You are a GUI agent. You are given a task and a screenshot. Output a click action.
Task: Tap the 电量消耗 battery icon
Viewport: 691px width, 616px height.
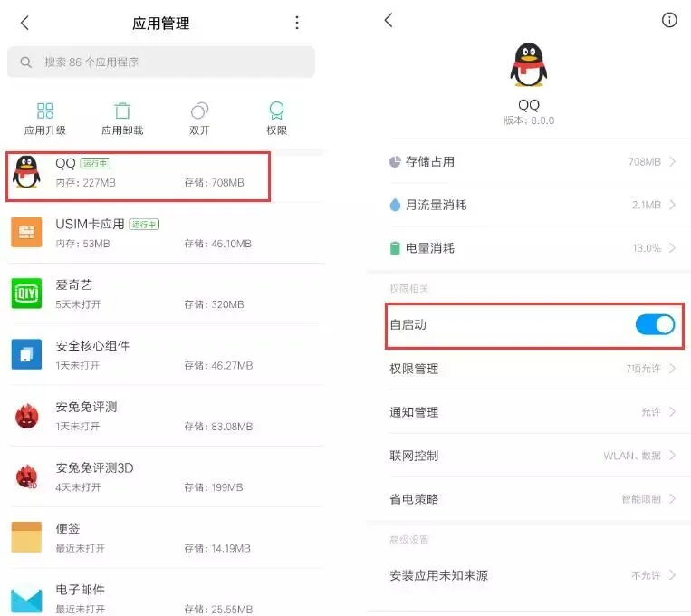point(395,248)
